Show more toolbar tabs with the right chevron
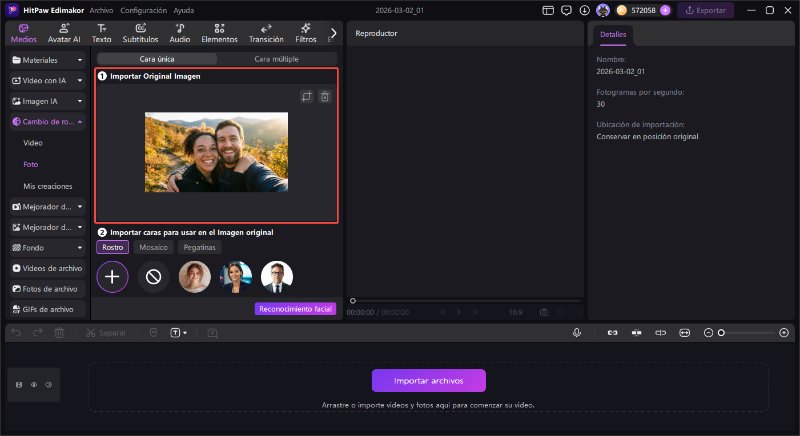 pos(333,33)
